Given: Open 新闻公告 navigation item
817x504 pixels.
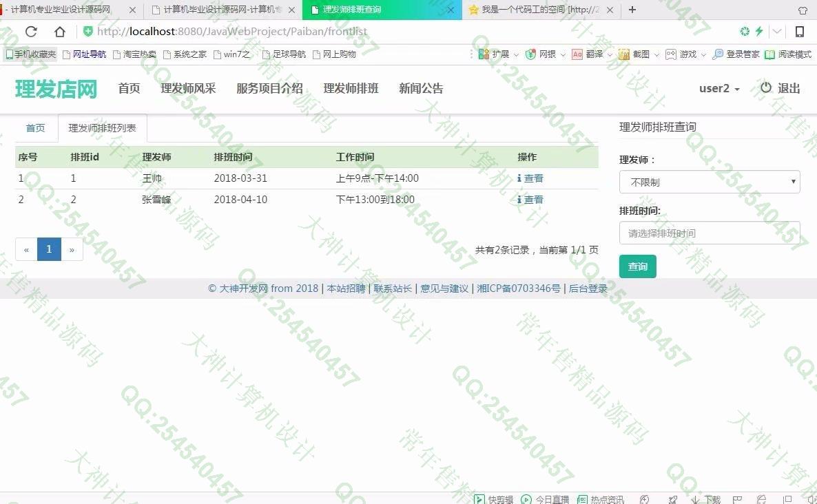Looking at the screenshot, I should tap(421, 88).
